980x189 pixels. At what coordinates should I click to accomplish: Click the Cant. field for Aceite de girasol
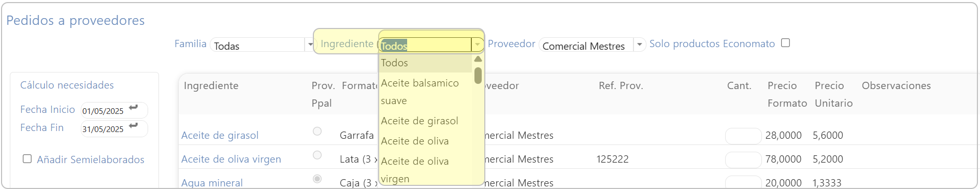coord(743,136)
